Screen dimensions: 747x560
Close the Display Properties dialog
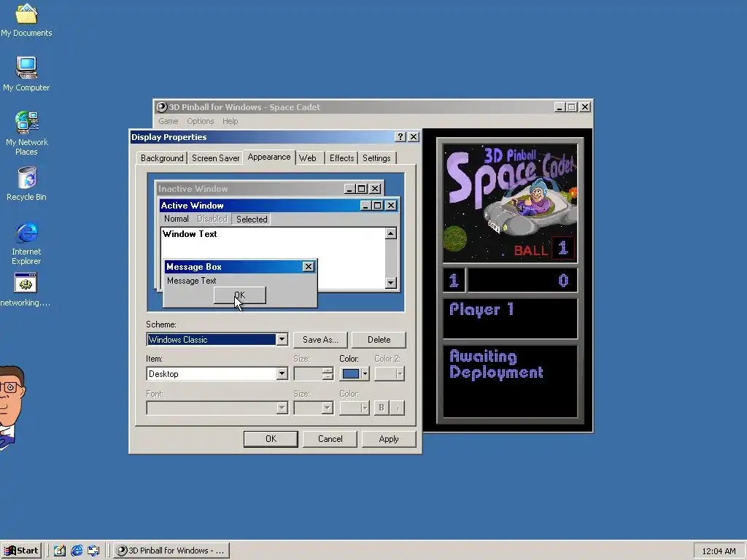[414, 137]
